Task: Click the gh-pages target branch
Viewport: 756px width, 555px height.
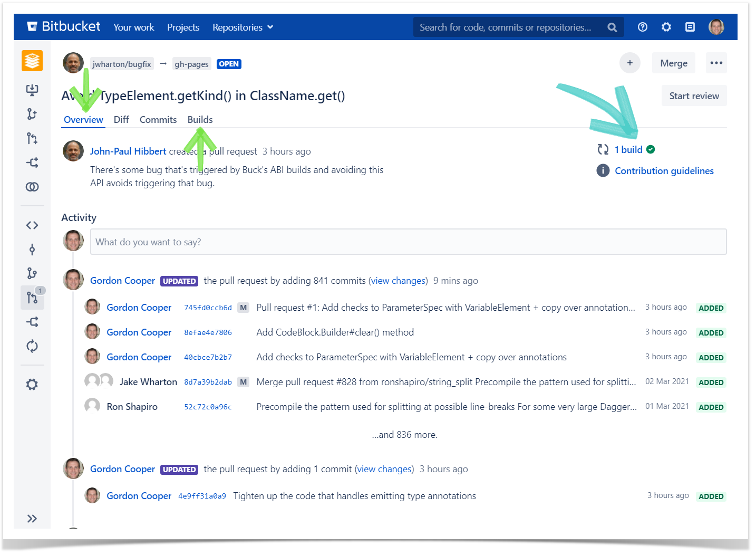Action: [192, 64]
